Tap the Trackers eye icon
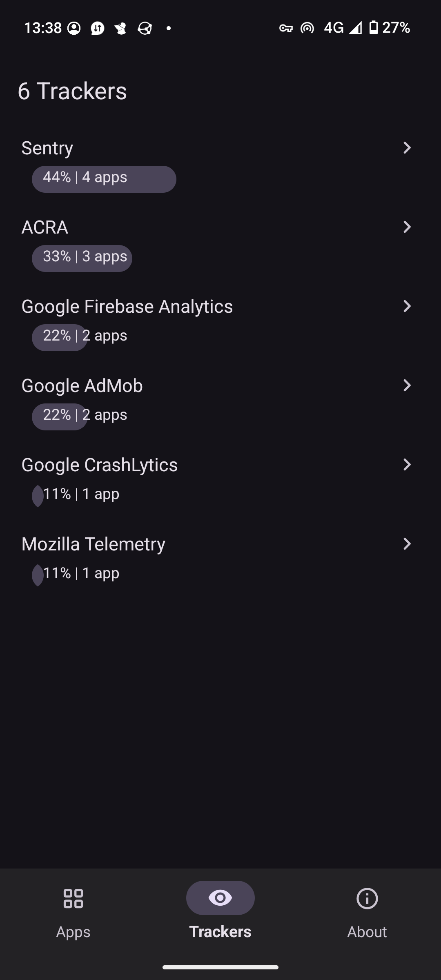The image size is (441, 980). [220, 898]
